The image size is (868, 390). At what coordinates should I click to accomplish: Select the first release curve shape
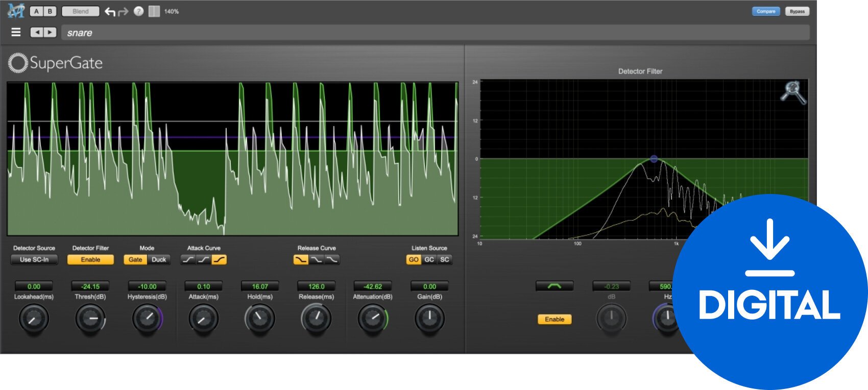pyautogui.click(x=301, y=259)
